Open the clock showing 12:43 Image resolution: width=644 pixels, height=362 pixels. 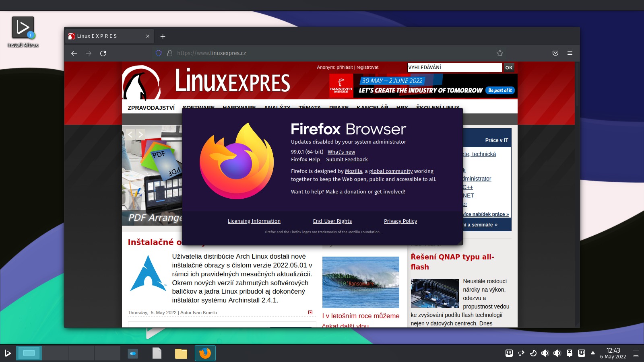click(613, 353)
